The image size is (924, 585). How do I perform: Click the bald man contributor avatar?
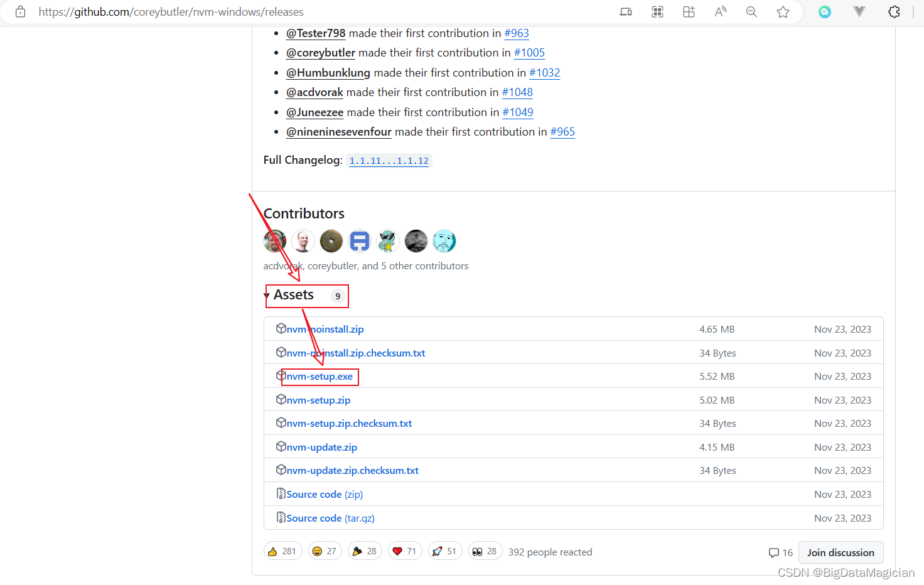coord(303,241)
